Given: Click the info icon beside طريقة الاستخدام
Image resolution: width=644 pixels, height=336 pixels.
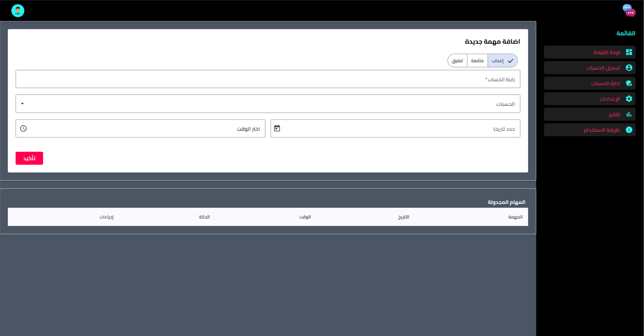Looking at the screenshot, I should point(629,130).
